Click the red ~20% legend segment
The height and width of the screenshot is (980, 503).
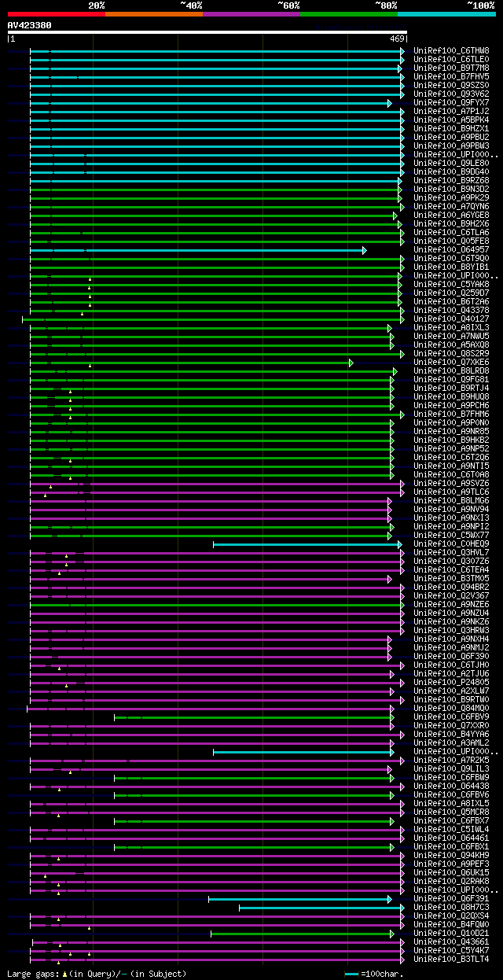click(x=56, y=14)
